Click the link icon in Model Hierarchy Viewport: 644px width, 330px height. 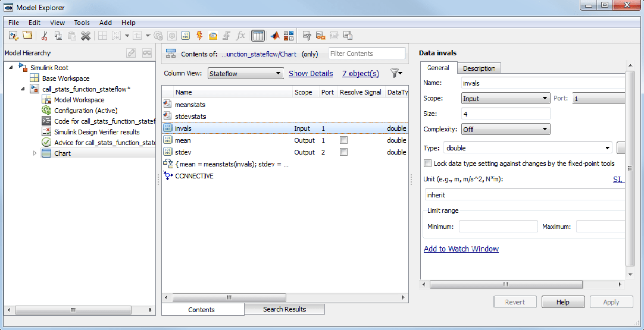pos(131,53)
